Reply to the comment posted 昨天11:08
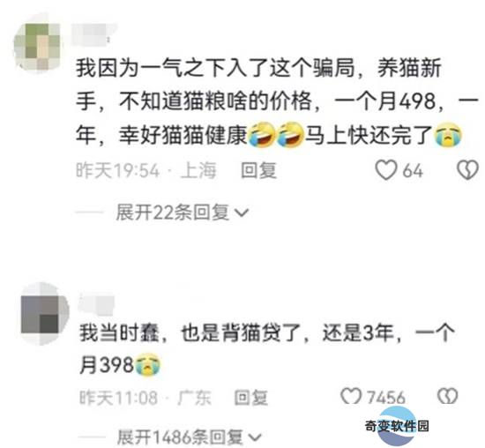The image size is (485, 448). coord(250,397)
